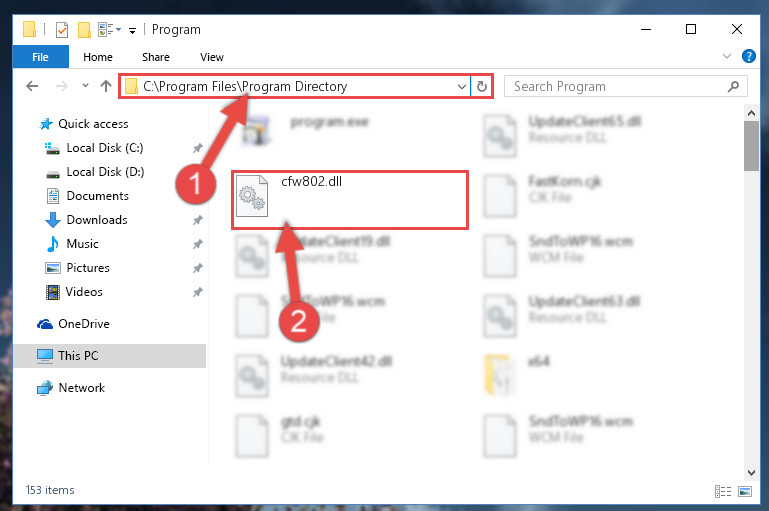The image size is (769, 511).
Task: Expand the ribbon with the chevron
Action: (727, 56)
